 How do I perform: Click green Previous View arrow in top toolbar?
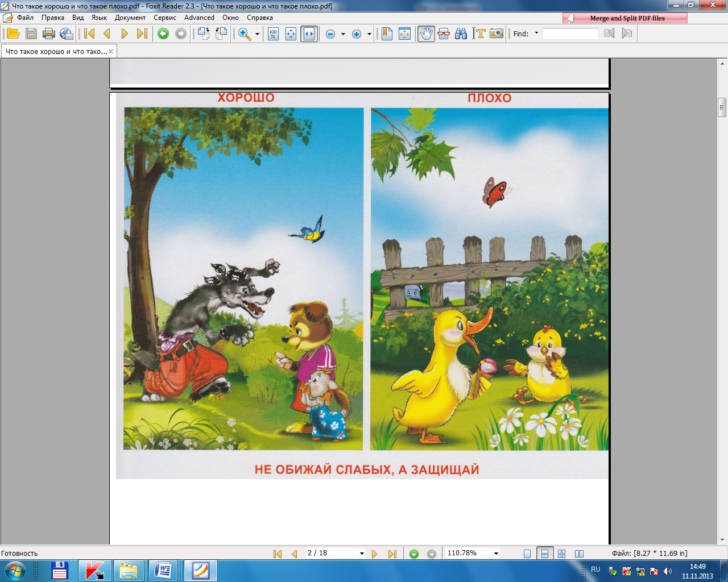click(x=163, y=34)
